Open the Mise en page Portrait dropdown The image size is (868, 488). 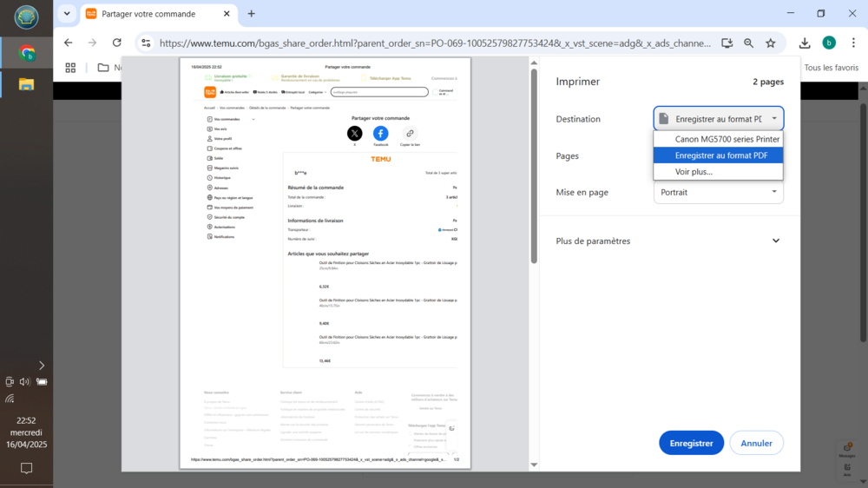[x=718, y=192]
